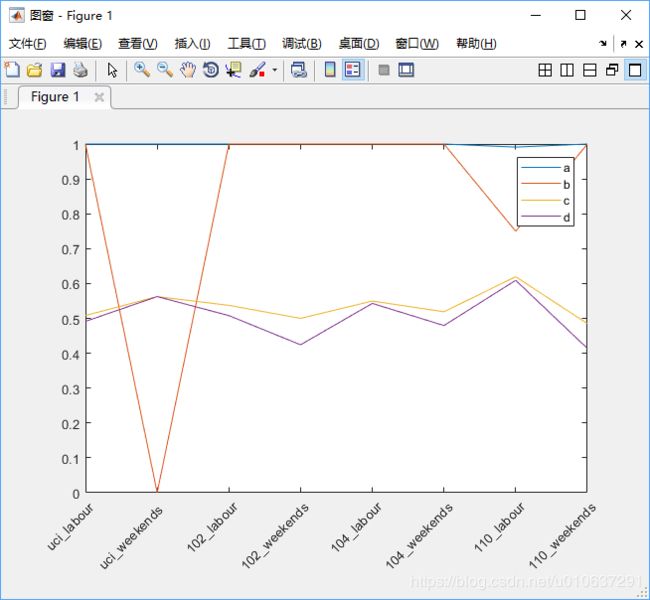Click the uci_weekends axis label

coord(131,537)
